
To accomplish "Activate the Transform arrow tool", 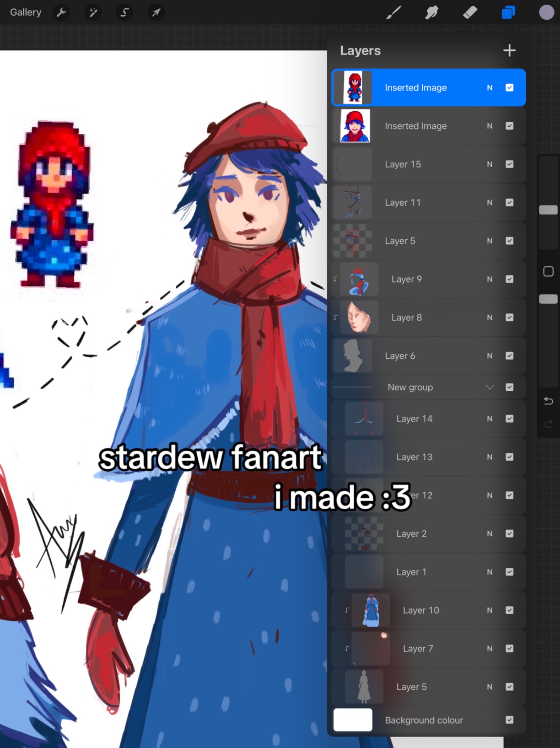I will 156,12.
